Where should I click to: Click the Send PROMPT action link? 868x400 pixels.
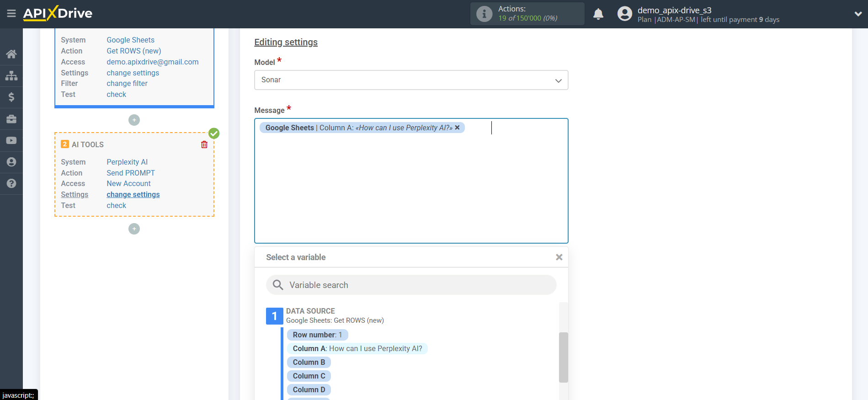[x=131, y=173]
